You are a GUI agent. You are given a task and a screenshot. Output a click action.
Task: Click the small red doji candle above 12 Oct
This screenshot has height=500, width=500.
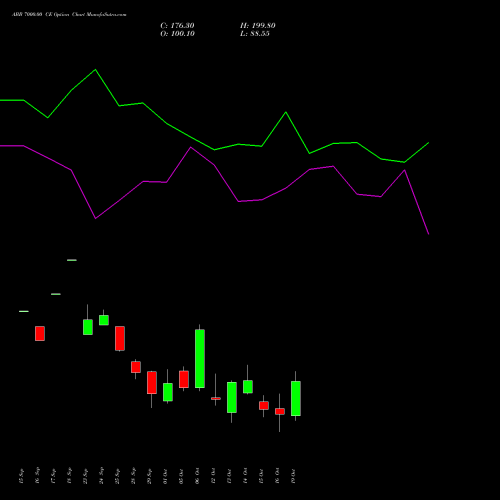point(216,398)
